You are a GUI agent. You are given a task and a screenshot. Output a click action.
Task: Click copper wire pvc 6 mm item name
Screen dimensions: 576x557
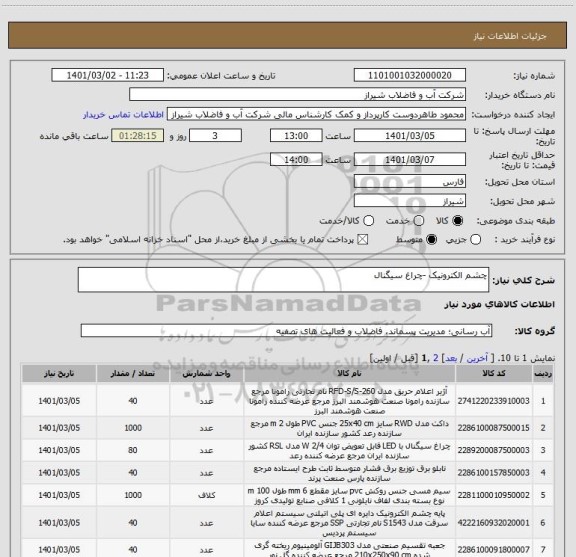(x=349, y=496)
